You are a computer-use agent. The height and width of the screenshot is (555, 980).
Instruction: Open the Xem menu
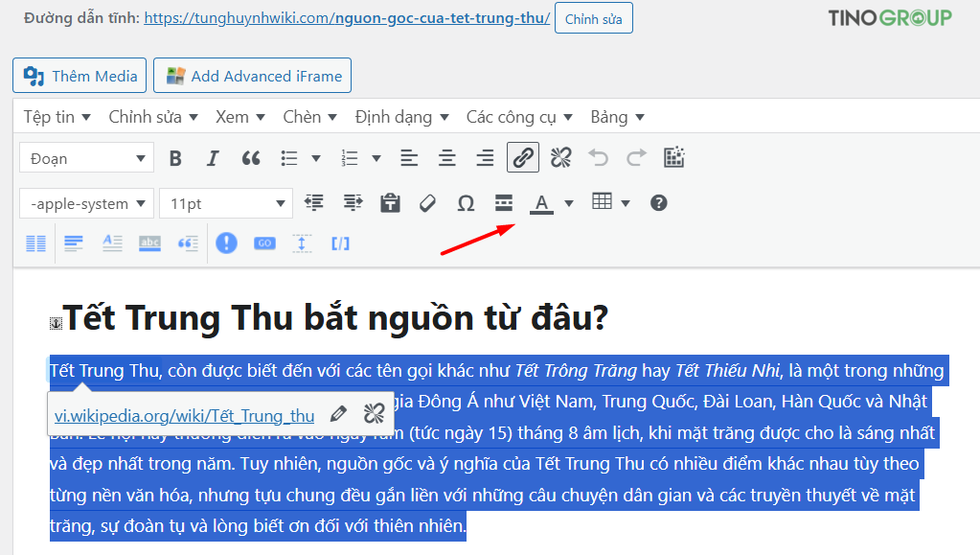pos(240,117)
